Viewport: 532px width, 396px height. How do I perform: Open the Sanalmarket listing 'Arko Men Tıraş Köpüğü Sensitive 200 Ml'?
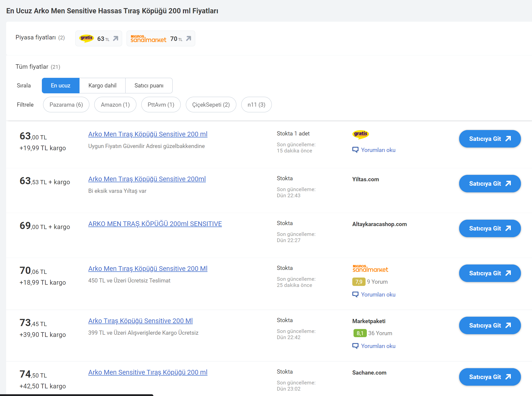point(148,269)
